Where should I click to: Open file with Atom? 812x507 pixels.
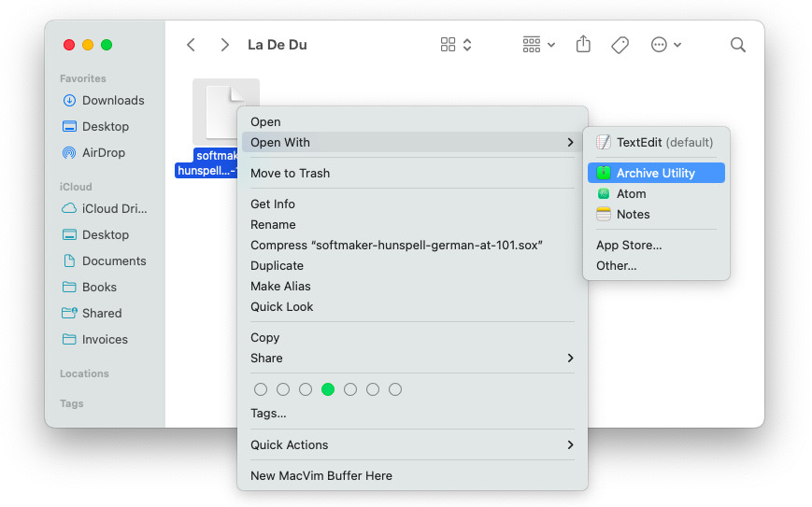pos(656,193)
